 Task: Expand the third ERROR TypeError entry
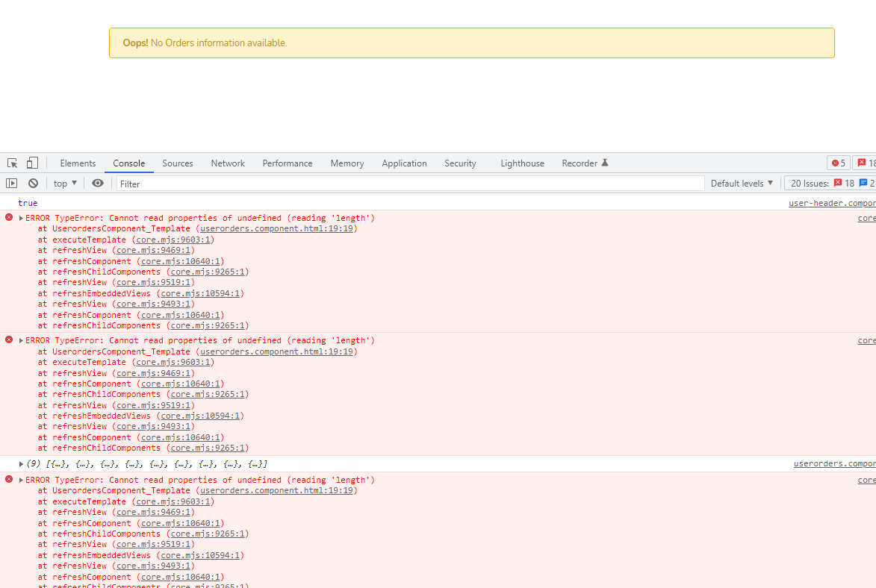point(21,481)
